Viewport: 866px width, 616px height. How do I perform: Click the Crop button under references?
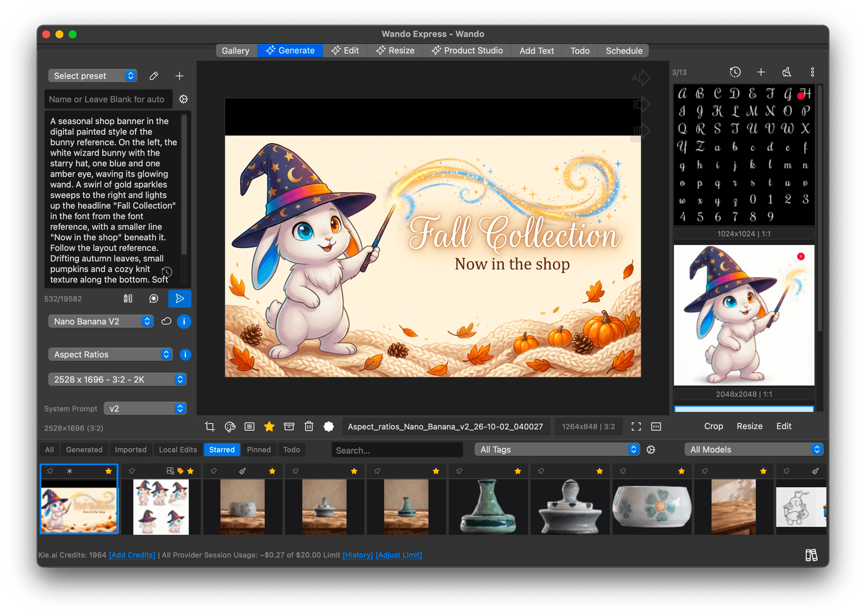(713, 426)
